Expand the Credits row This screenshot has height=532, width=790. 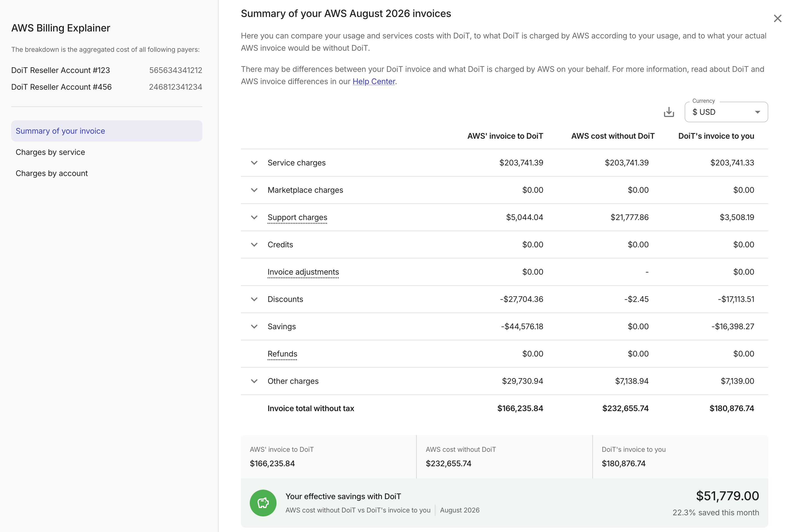click(254, 245)
